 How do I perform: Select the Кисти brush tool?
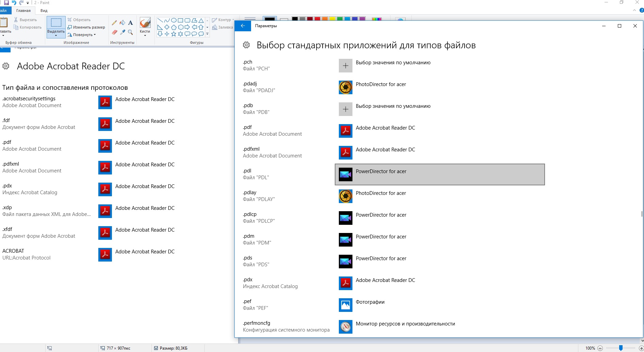(x=145, y=22)
